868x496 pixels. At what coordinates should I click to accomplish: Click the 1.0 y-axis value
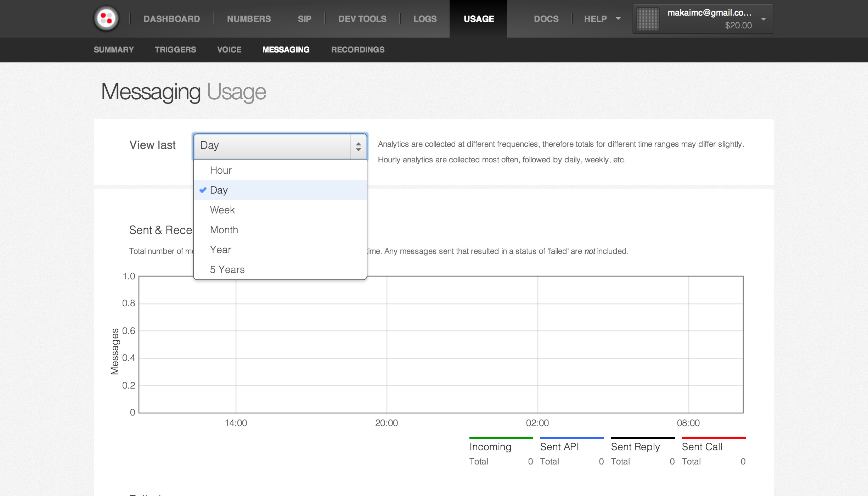(x=129, y=276)
